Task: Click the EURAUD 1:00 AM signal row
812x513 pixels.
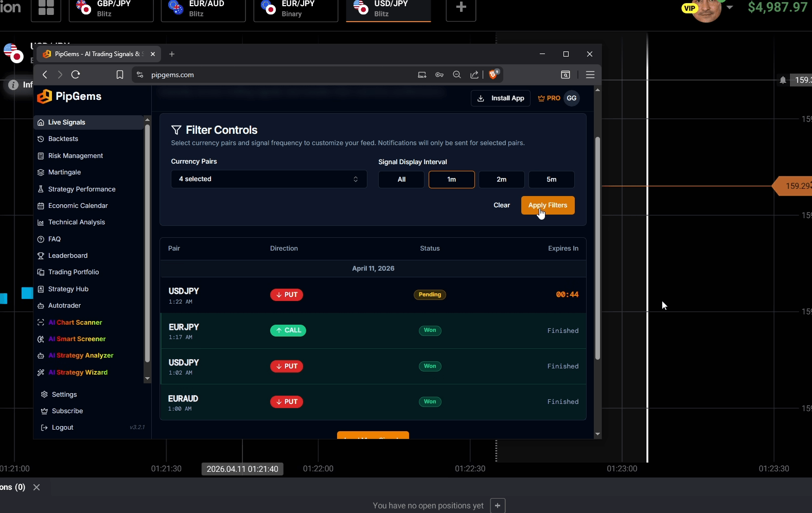Action: (x=373, y=402)
